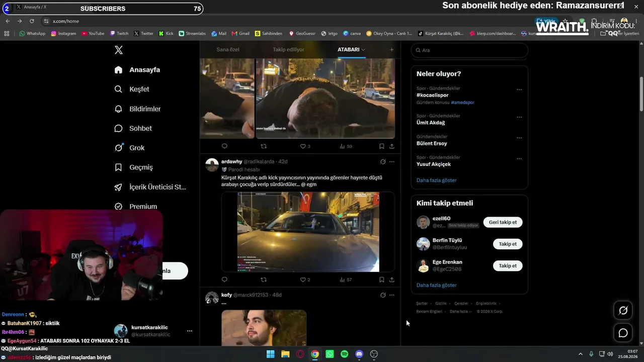Image resolution: width=644 pixels, height=362 pixels.
Task: Follow Berfin Tüylü
Action: 508,244
